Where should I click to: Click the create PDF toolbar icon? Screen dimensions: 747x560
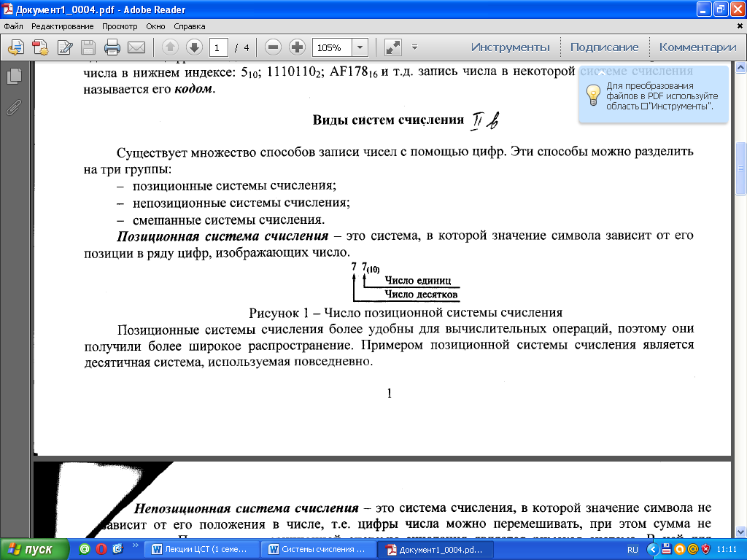click(x=40, y=47)
